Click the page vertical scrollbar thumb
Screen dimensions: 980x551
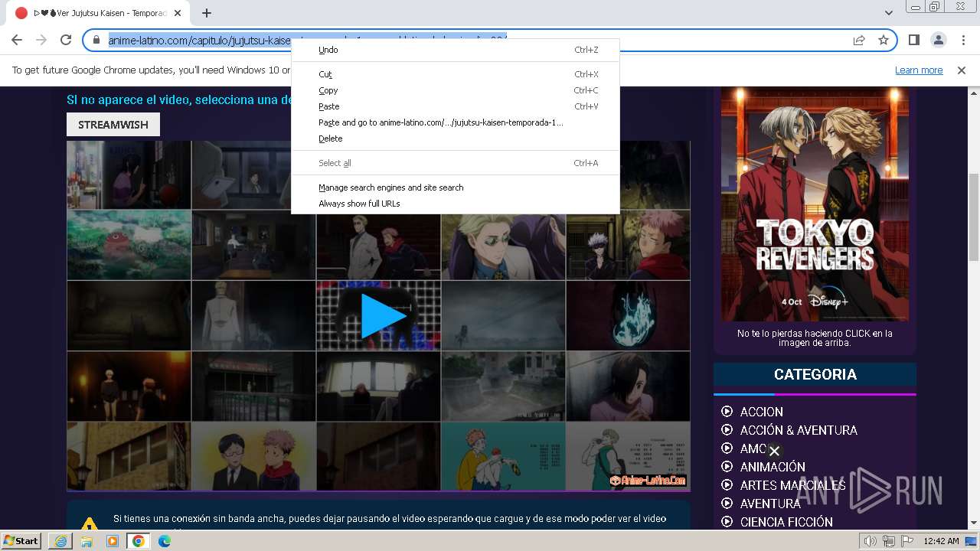pyautogui.click(x=974, y=217)
